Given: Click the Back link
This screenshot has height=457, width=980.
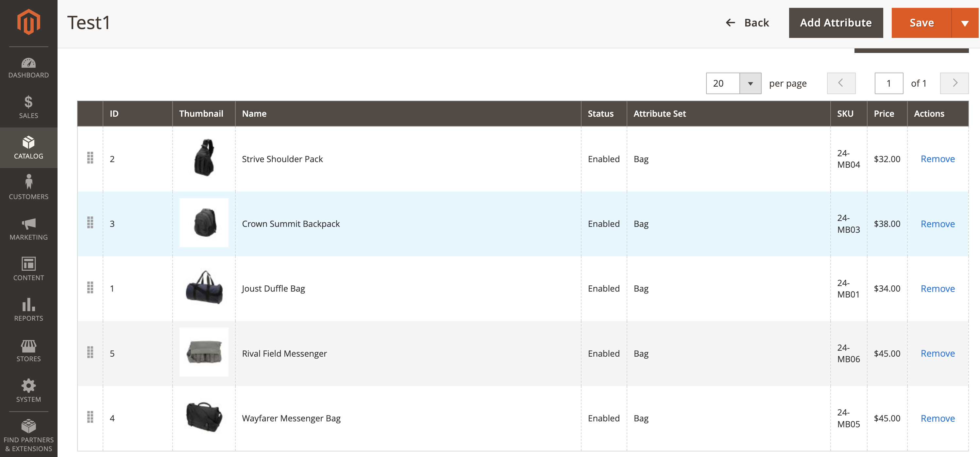Looking at the screenshot, I should point(747,23).
